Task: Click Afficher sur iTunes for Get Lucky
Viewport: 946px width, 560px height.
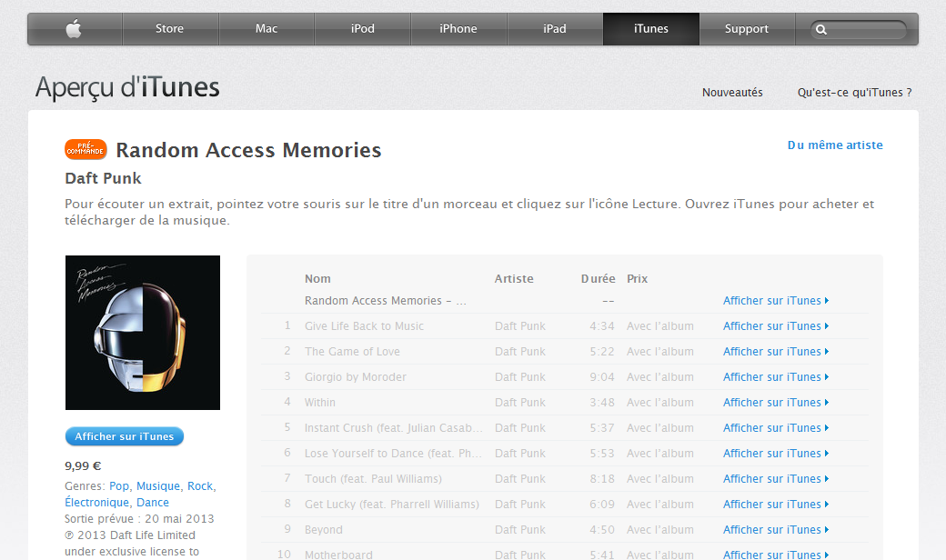Action: (776, 504)
